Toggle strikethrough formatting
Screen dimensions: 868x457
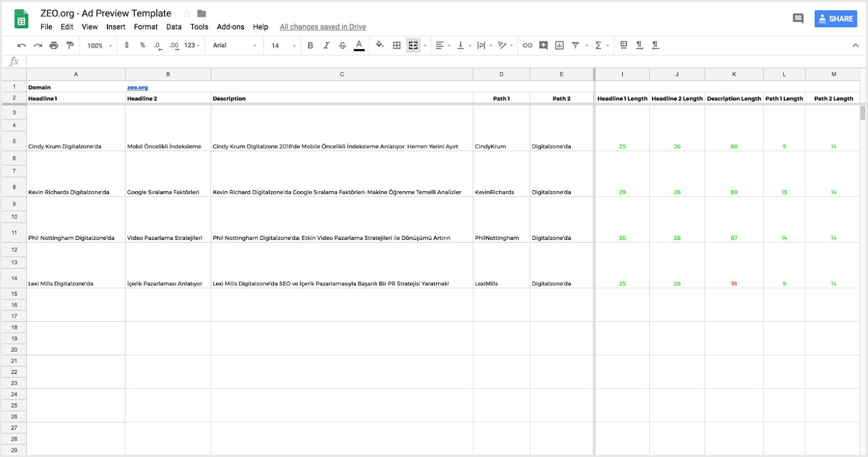342,46
